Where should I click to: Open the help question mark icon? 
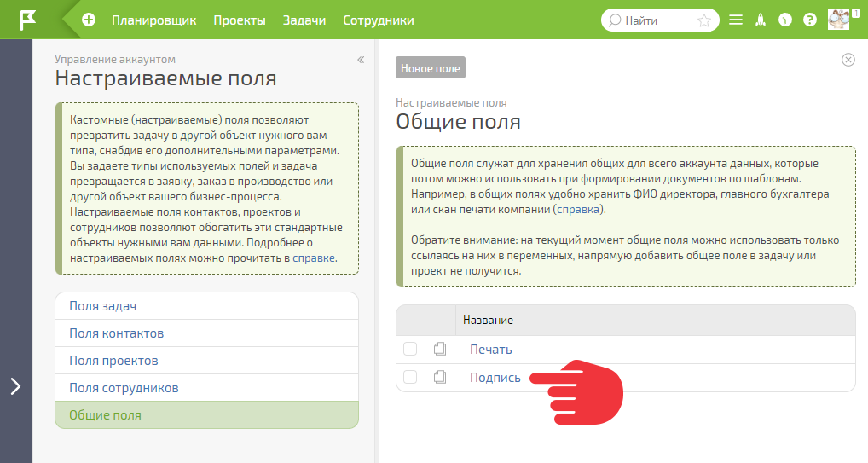810,20
